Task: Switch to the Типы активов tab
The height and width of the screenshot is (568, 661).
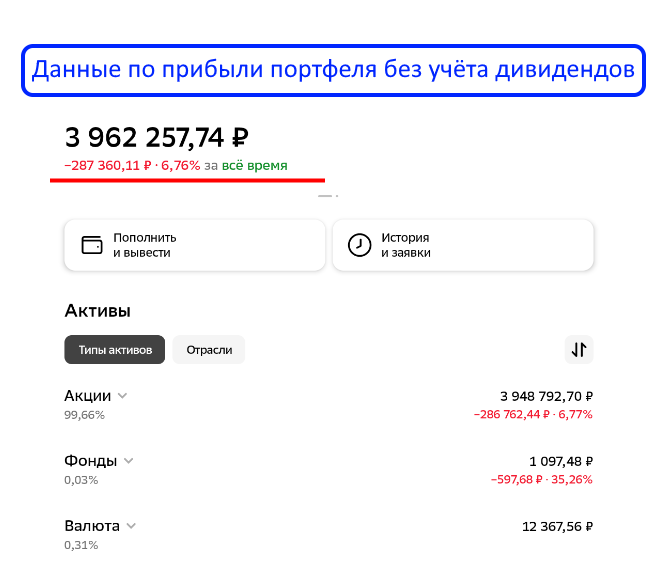Action: [115, 350]
